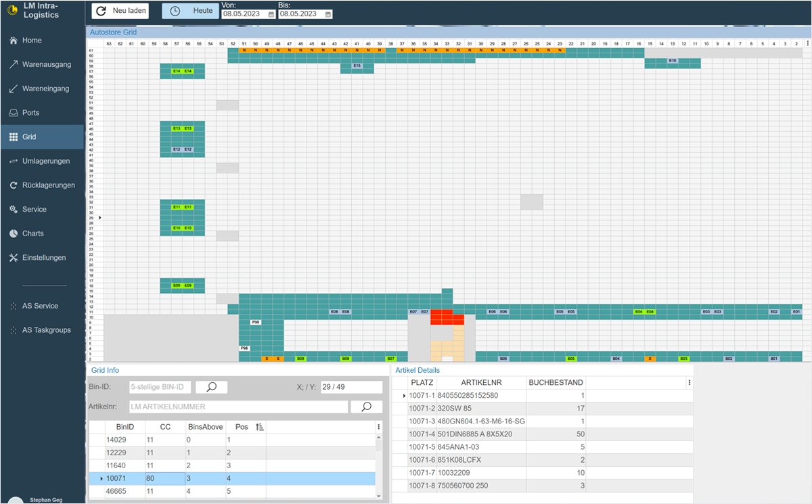Click the Ports inbox icon
Screen dimensions: 812x504
(x=14, y=113)
